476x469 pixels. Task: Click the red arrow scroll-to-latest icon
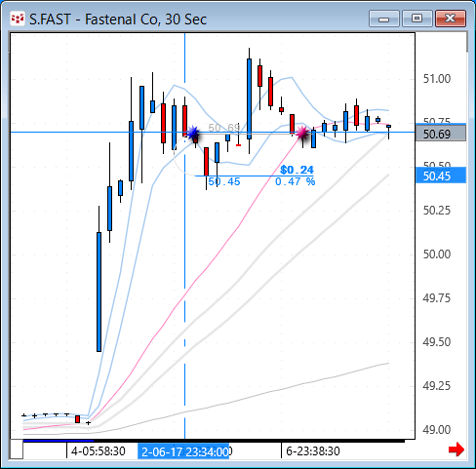tap(456, 449)
